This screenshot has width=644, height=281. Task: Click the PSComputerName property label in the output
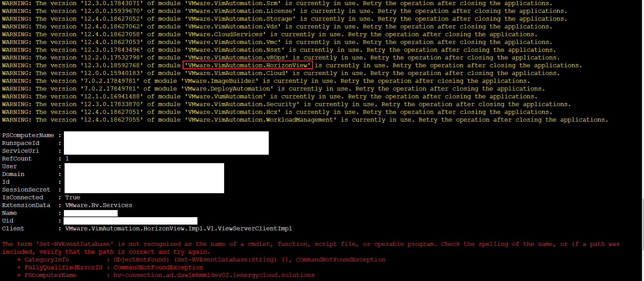tap(28, 135)
